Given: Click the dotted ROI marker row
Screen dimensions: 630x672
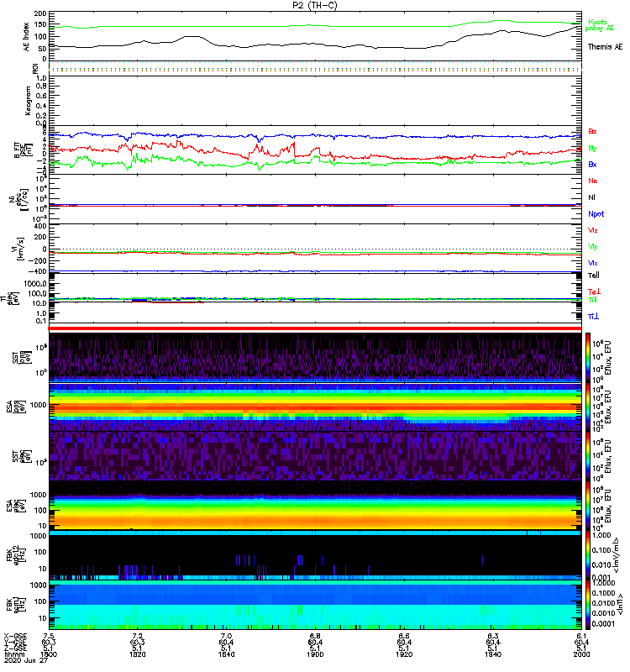Looking at the screenshot, I should coord(315,69).
